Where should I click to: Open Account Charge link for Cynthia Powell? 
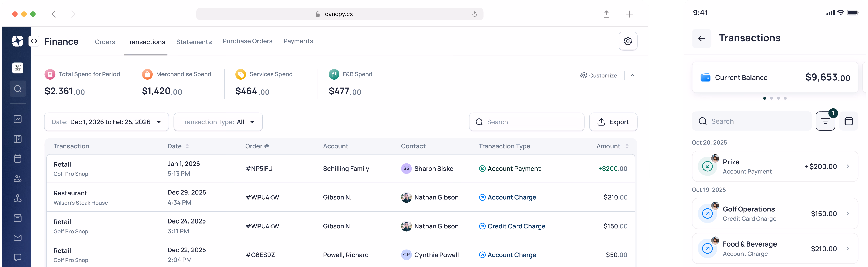(x=507, y=255)
